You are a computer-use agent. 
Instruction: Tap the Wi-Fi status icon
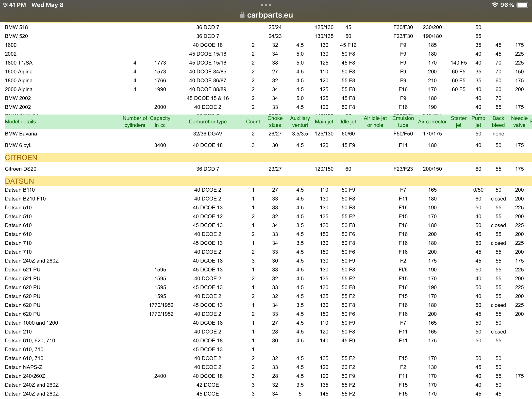click(494, 5)
